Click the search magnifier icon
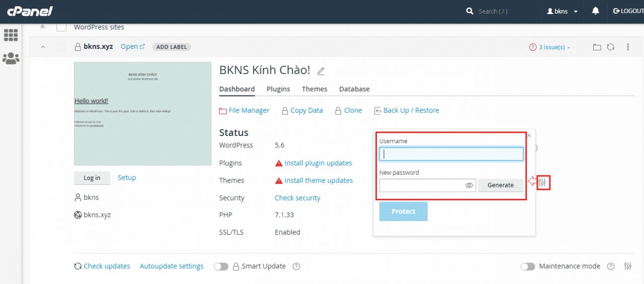The width and height of the screenshot is (644, 284). point(470,11)
